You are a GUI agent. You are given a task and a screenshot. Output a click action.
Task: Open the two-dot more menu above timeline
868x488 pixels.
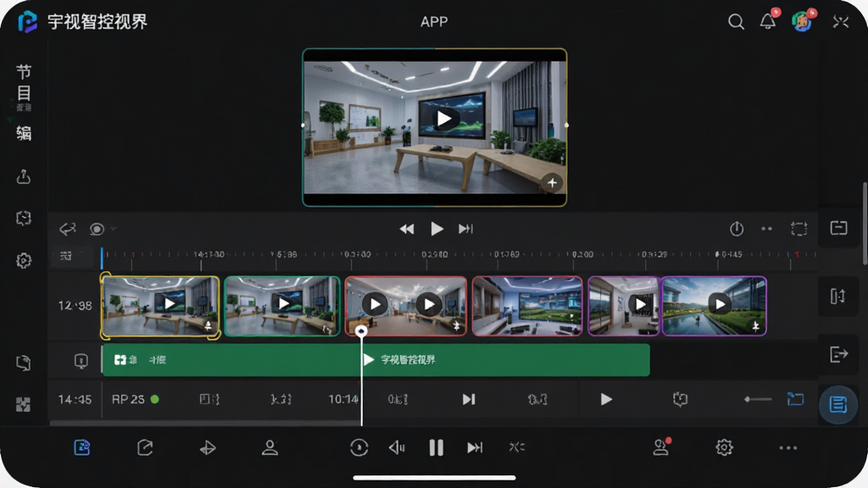(766, 229)
